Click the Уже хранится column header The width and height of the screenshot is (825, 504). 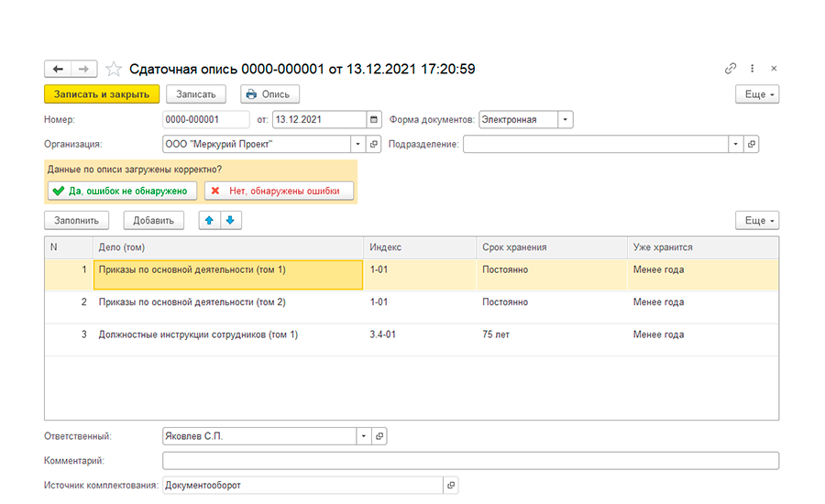coord(702,247)
